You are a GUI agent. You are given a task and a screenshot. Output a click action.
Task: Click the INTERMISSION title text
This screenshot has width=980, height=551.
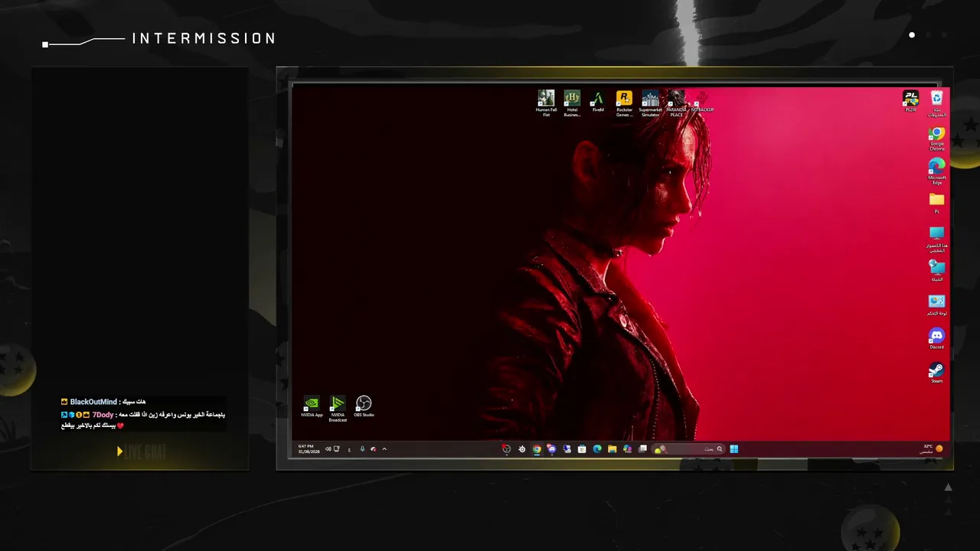[x=204, y=38]
